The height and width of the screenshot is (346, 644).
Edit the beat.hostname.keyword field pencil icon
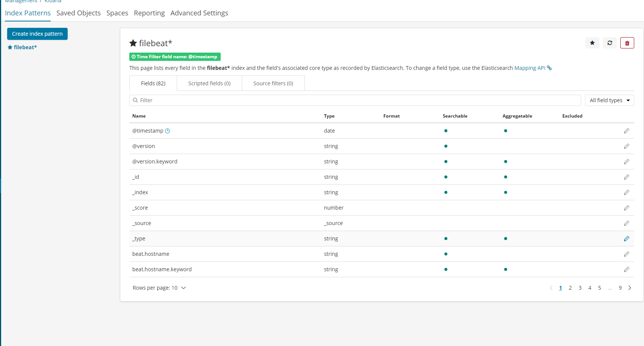click(626, 269)
